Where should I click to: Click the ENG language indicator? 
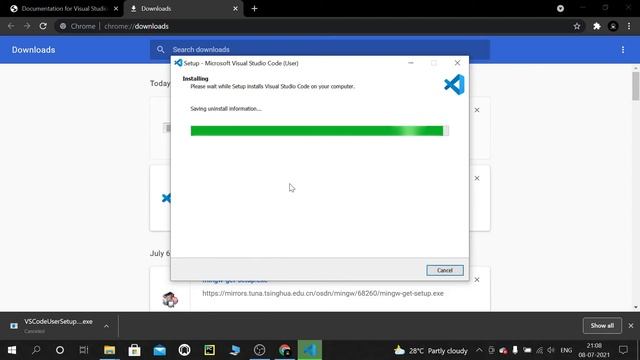[566, 350]
